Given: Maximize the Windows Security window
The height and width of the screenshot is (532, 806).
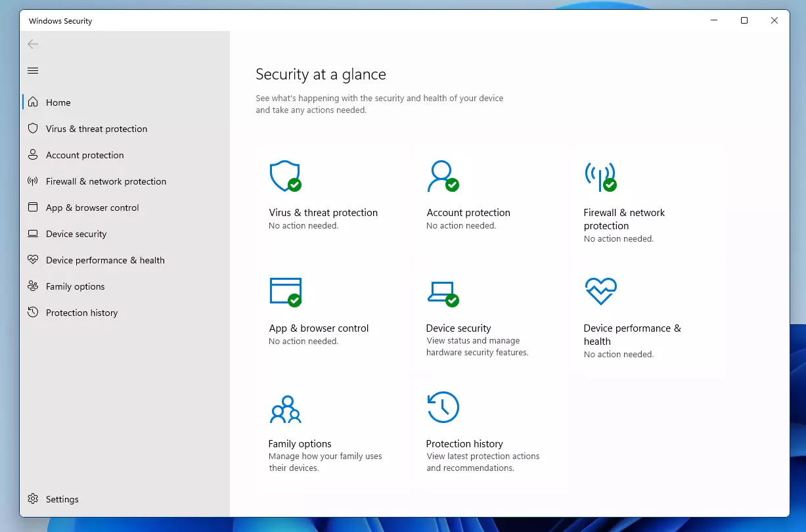Looking at the screenshot, I should [744, 20].
